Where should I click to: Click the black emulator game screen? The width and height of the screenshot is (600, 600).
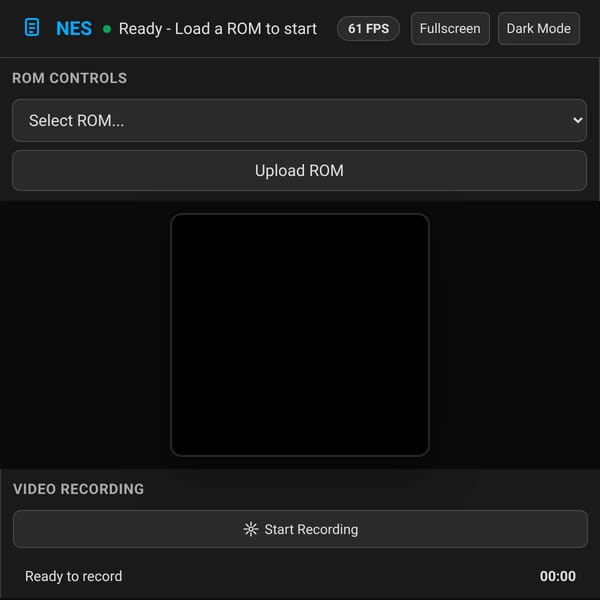tap(300, 335)
